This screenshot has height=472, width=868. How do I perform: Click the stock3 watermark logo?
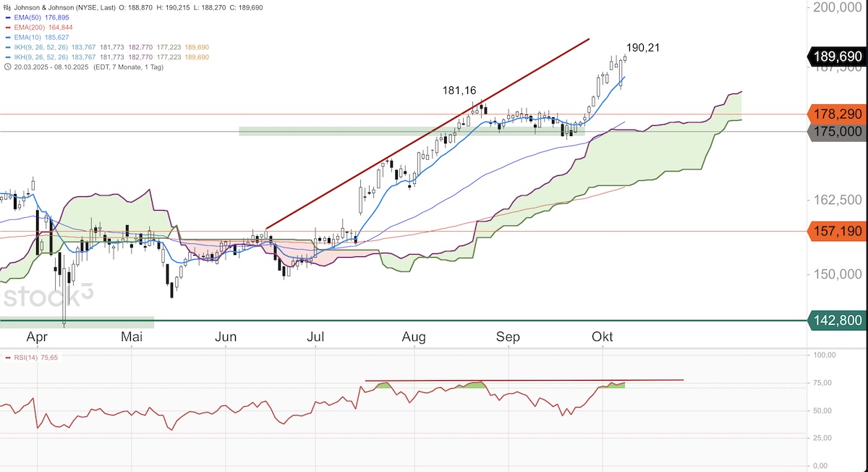(x=48, y=298)
